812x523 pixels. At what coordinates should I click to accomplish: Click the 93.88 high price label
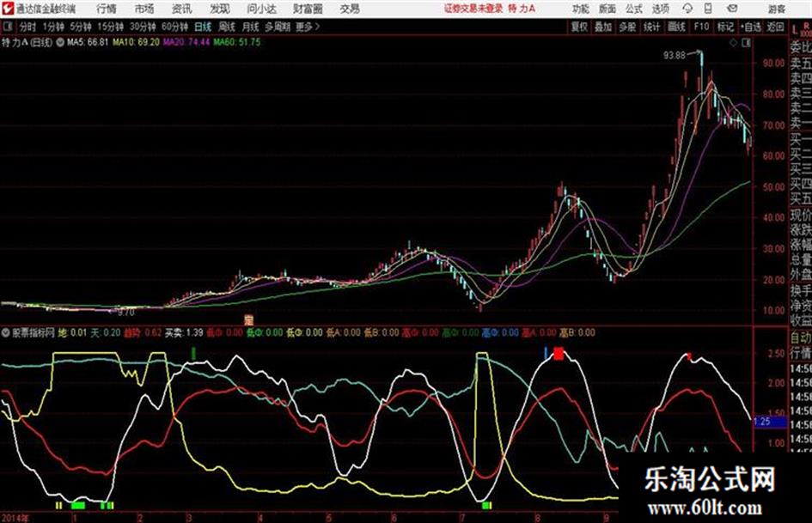click(675, 56)
